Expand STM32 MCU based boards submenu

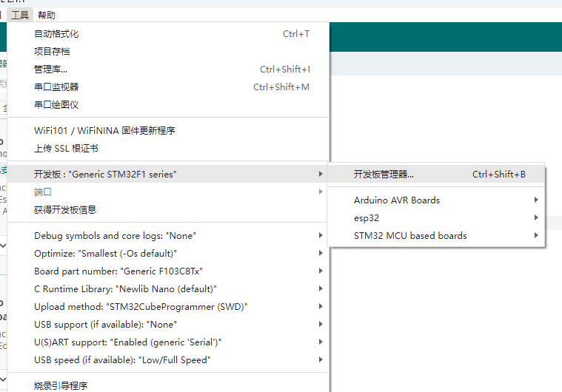[x=410, y=235]
